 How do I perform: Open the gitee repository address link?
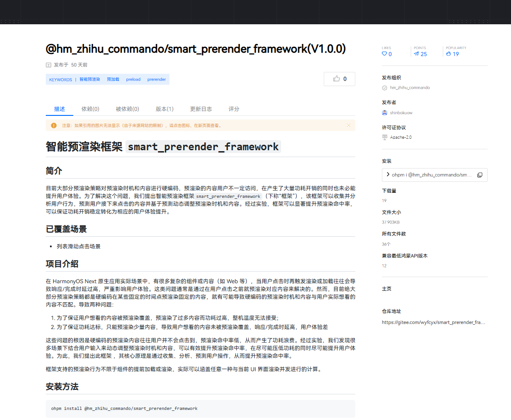click(432, 322)
